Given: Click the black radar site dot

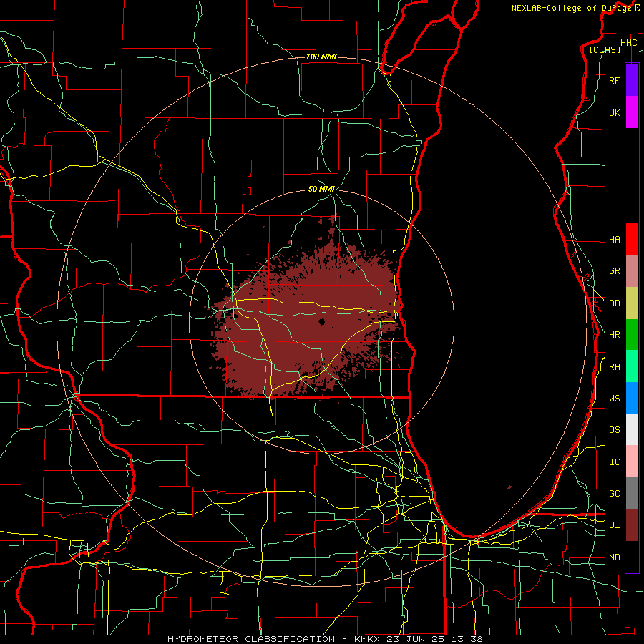Looking at the screenshot, I should click(x=321, y=321).
